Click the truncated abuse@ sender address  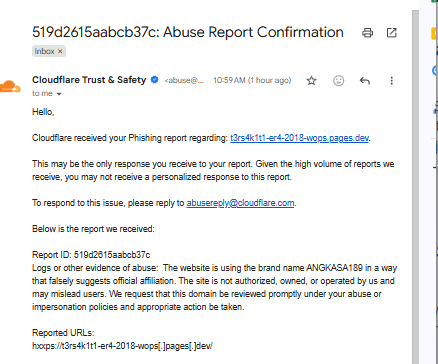click(184, 80)
